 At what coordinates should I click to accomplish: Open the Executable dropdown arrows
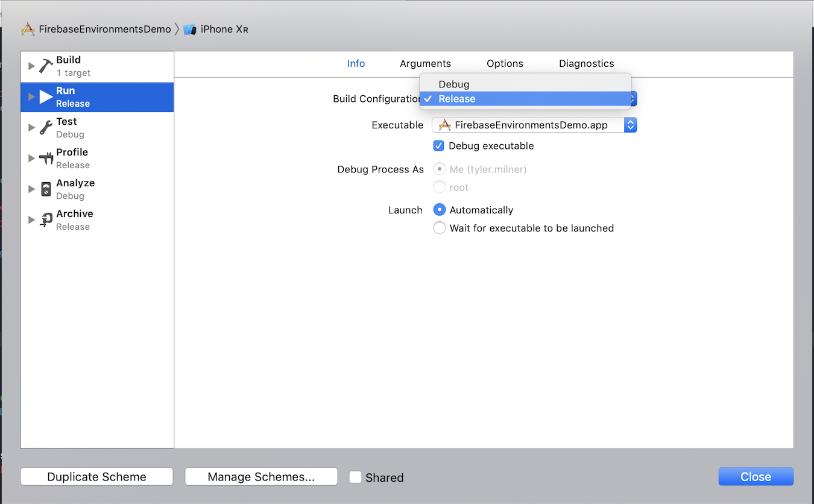[631, 125]
